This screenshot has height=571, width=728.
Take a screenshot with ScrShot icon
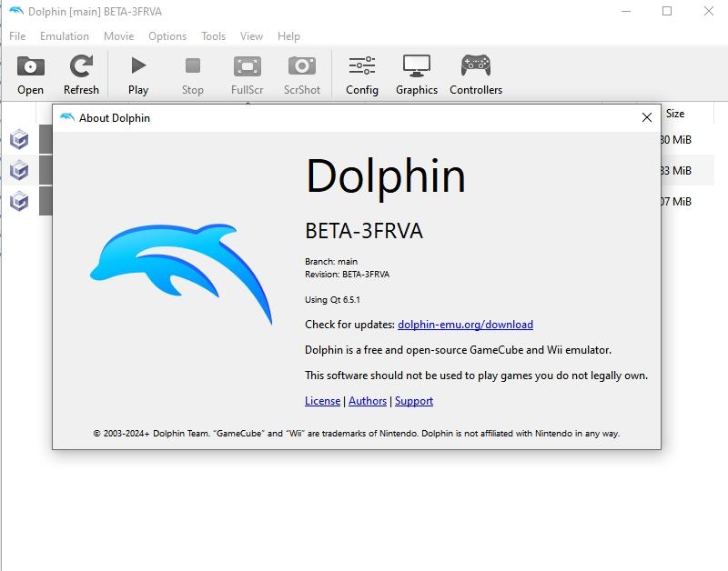pyautogui.click(x=302, y=65)
